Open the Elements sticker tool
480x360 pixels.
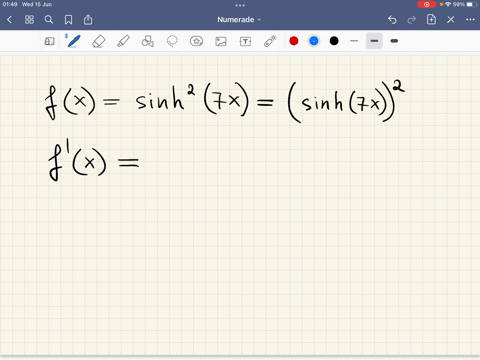[x=196, y=41]
